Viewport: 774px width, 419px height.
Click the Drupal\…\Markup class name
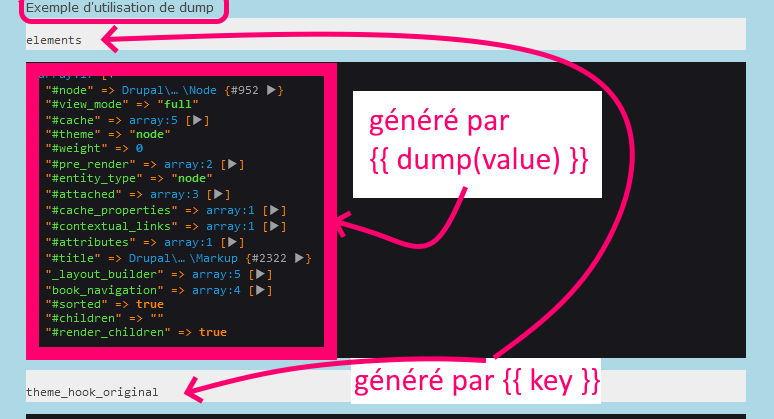click(x=183, y=258)
